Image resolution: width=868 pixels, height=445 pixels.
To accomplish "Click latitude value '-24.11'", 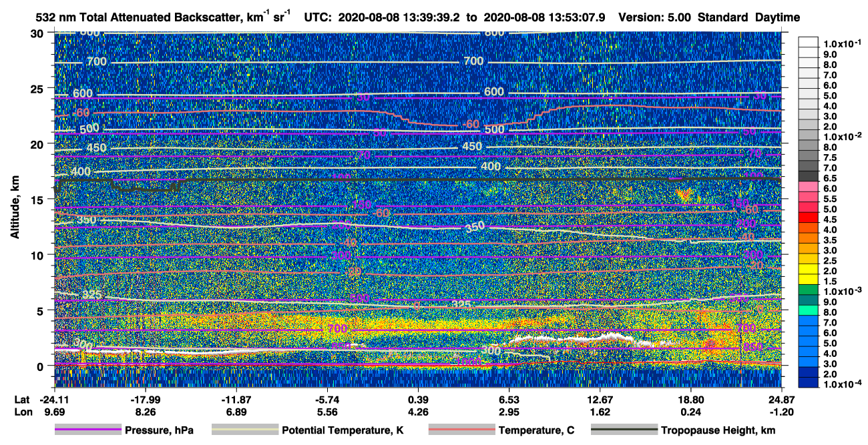I will pos(54,400).
